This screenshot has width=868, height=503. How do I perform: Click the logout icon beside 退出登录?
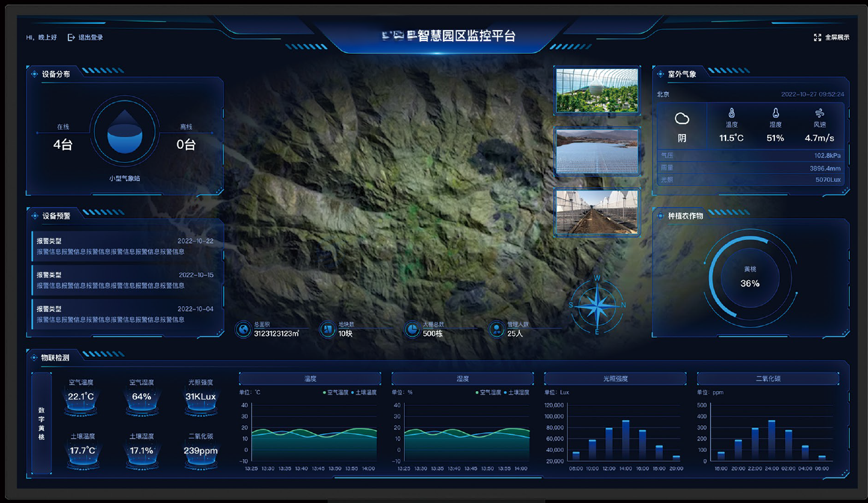(x=72, y=37)
